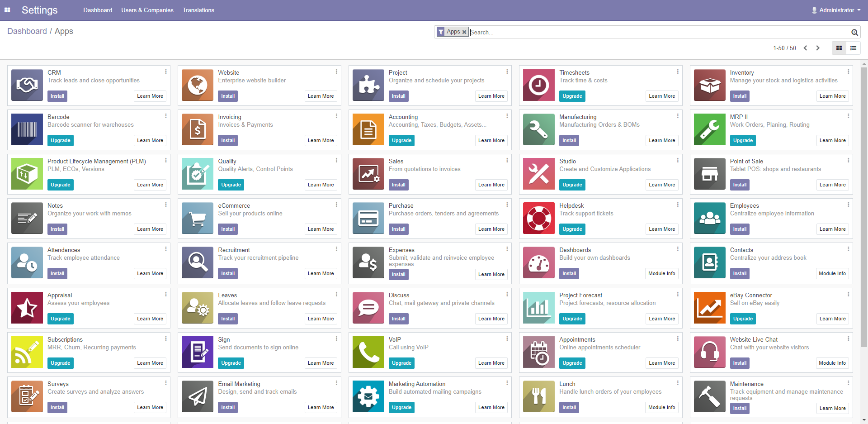Upgrade the eBay Connector app
The height and width of the screenshot is (424, 868).
[x=743, y=319]
